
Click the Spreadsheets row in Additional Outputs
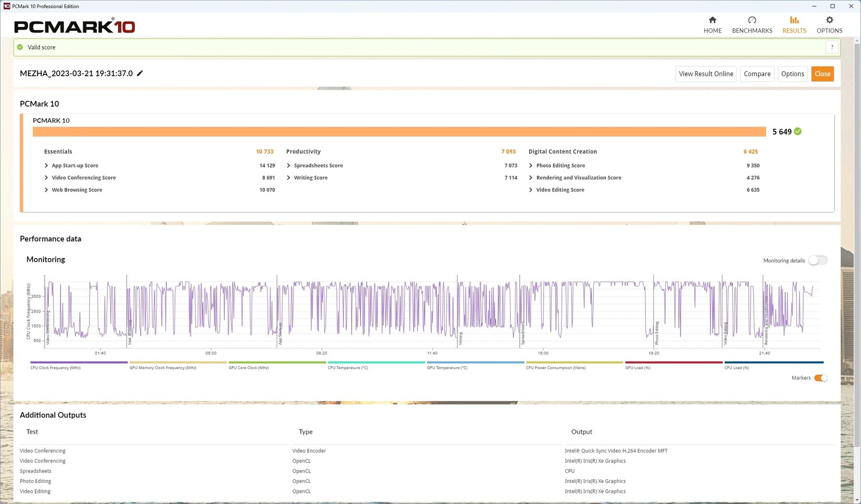426,471
